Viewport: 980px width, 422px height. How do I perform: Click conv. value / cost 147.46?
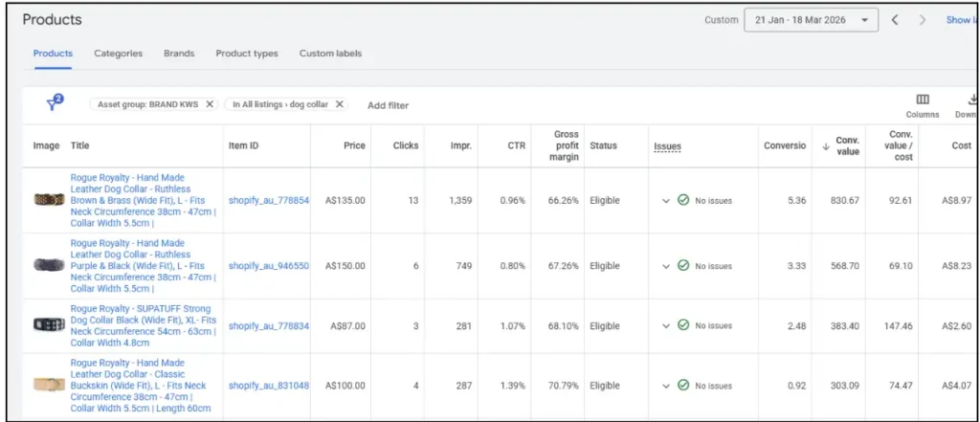click(898, 325)
